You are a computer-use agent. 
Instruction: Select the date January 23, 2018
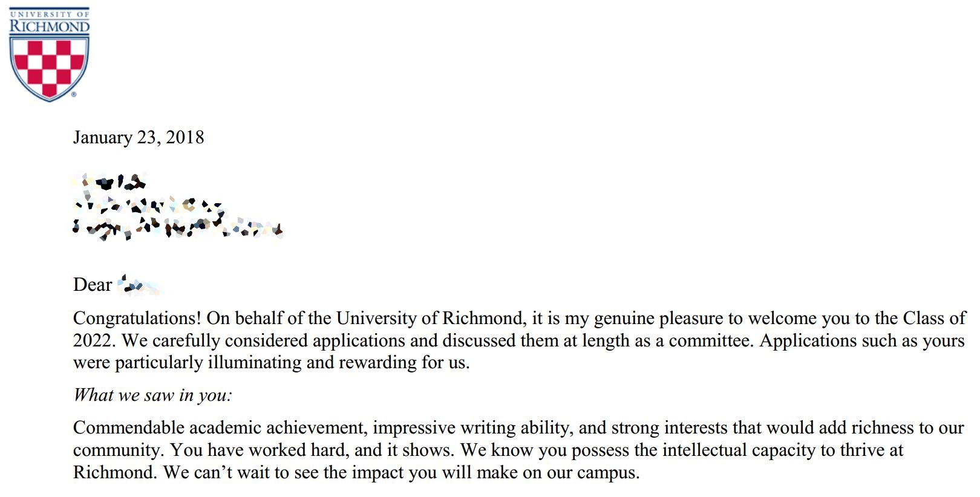click(139, 137)
